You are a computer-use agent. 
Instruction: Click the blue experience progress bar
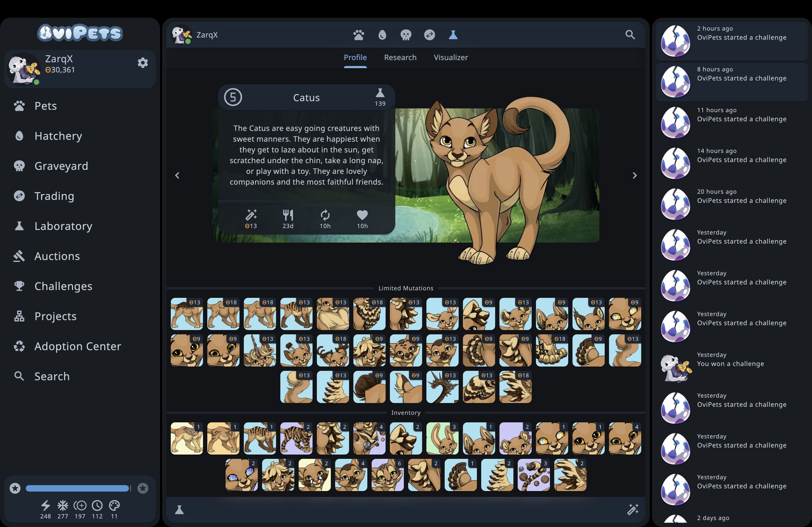pos(78,488)
